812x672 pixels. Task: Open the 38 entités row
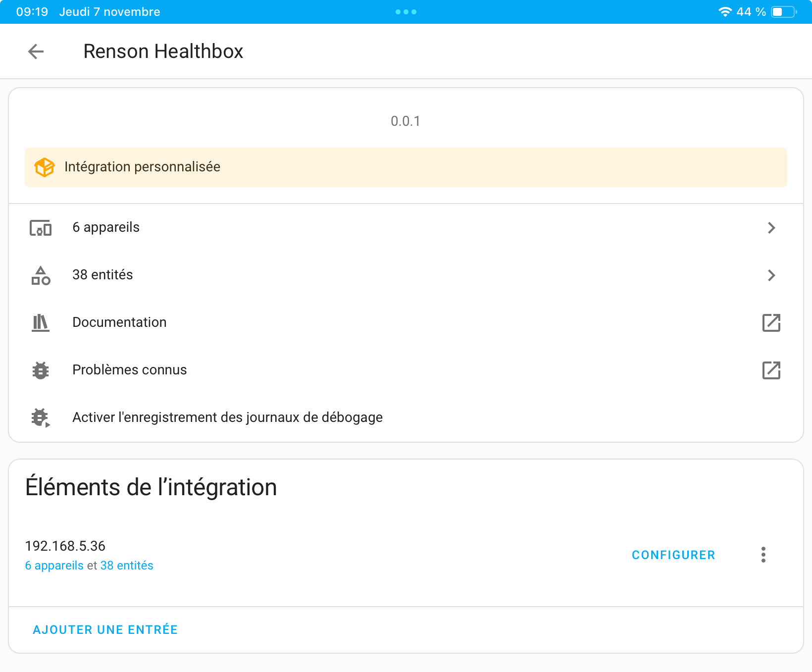pos(406,275)
